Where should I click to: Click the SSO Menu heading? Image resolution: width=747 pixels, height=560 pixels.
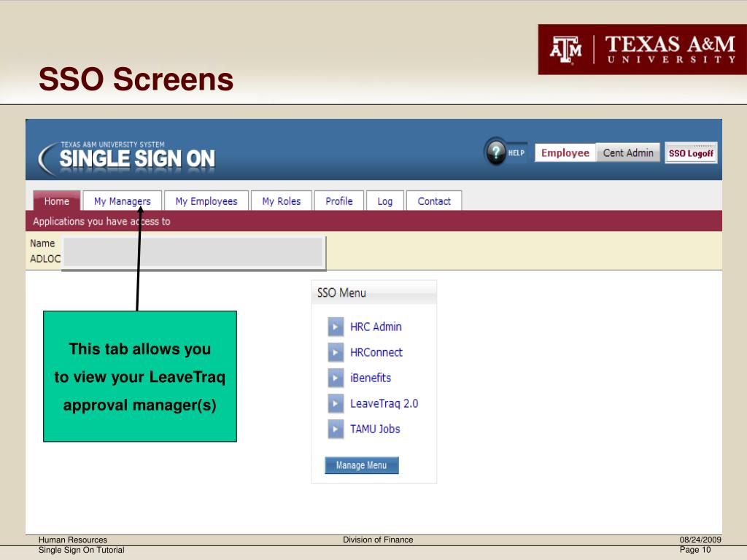pyautogui.click(x=341, y=293)
